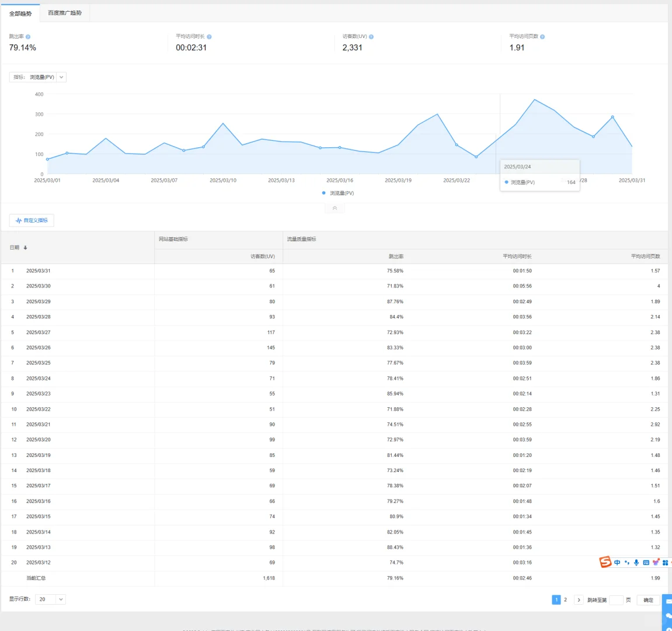Screen dimensions: 672x631
Task: Click the 2,331 visitor count summary value
Action: (x=352, y=47)
